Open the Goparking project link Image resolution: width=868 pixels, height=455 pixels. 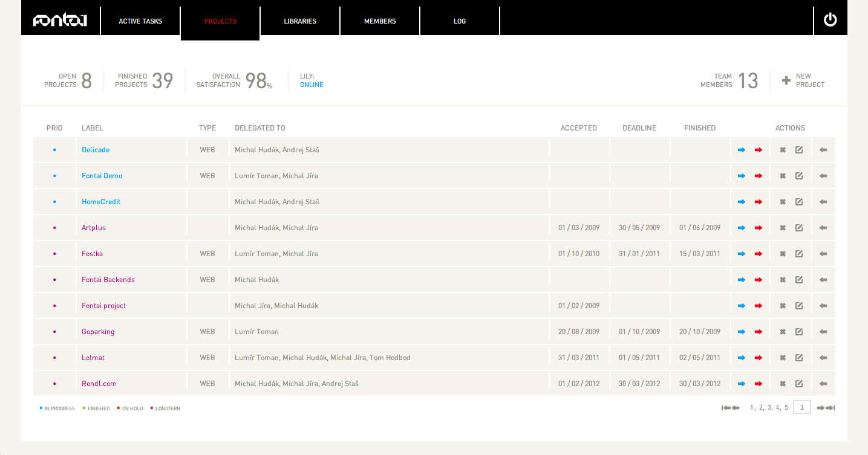[98, 332]
